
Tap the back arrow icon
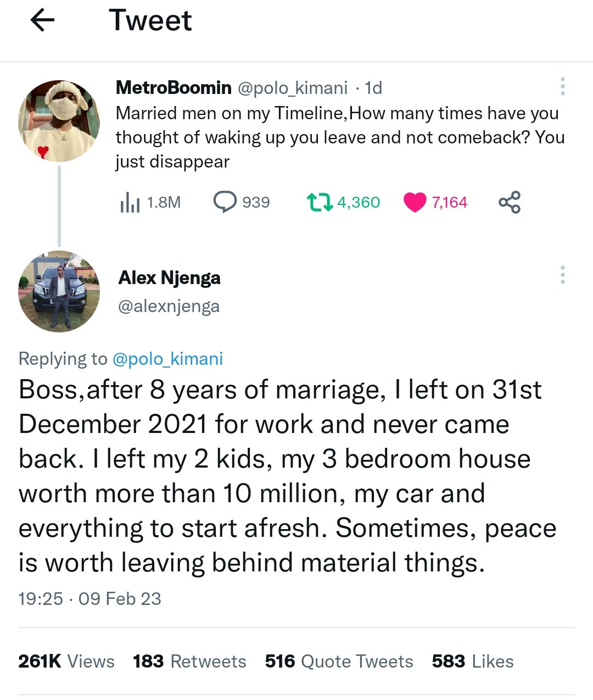[42, 21]
